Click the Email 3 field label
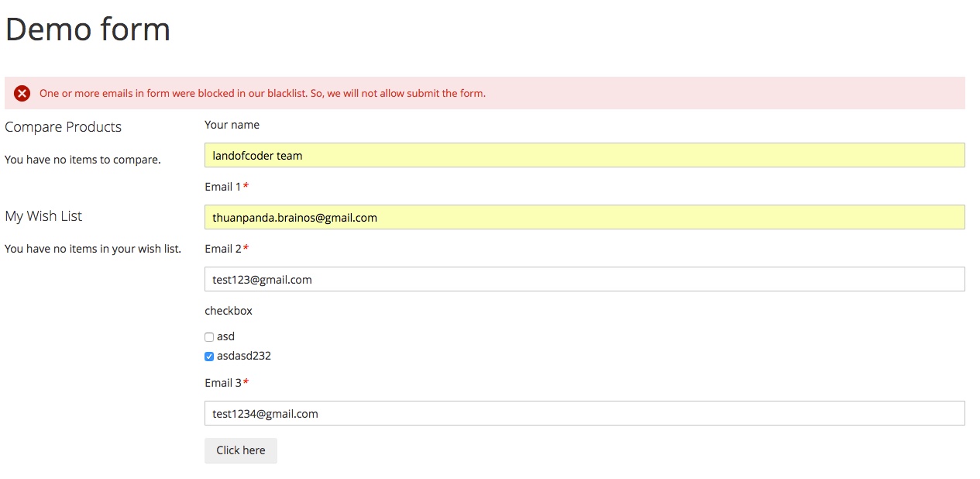 (223, 383)
